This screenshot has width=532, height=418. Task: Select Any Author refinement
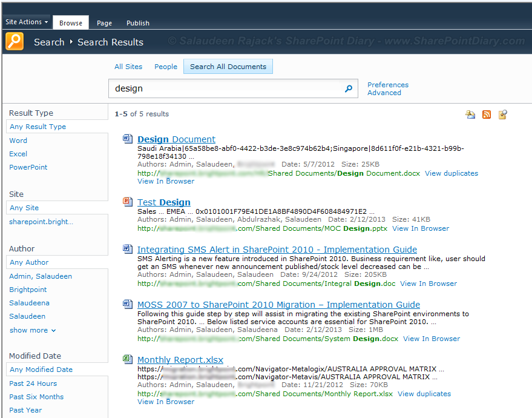29,262
